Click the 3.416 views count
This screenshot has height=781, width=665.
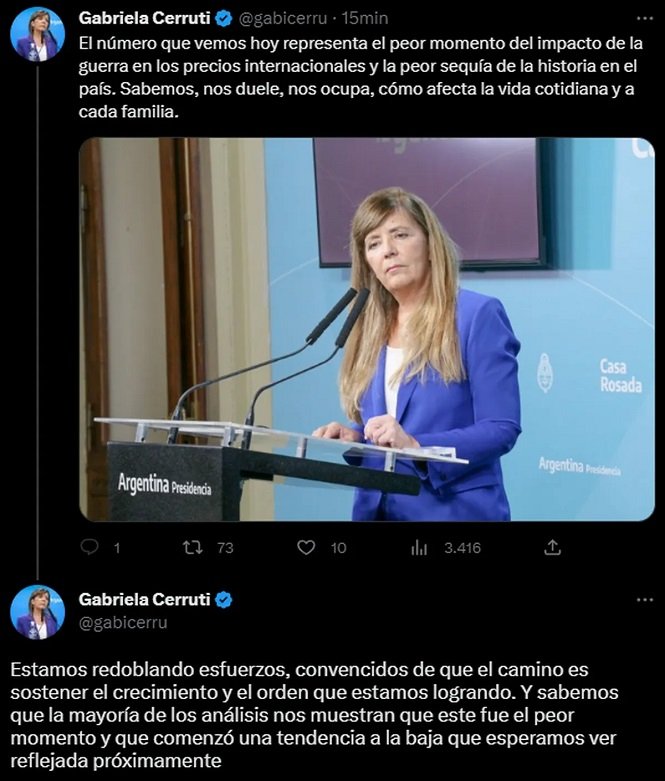(462, 548)
